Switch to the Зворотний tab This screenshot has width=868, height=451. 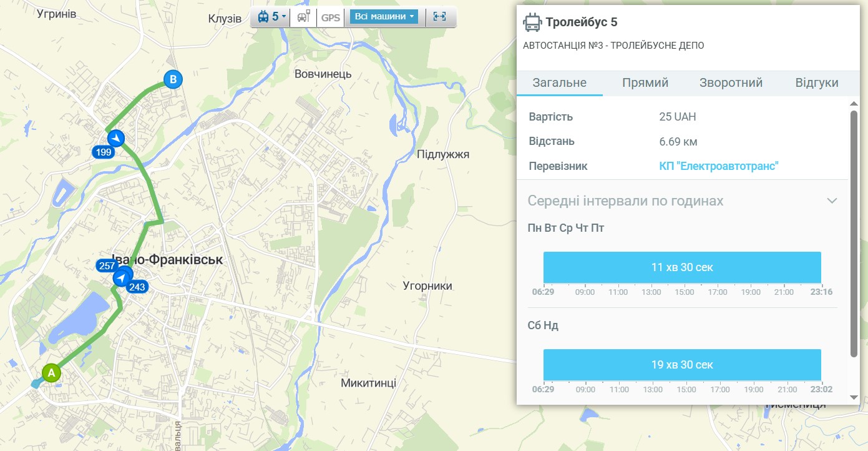pyautogui.click(x=731, y=83)
